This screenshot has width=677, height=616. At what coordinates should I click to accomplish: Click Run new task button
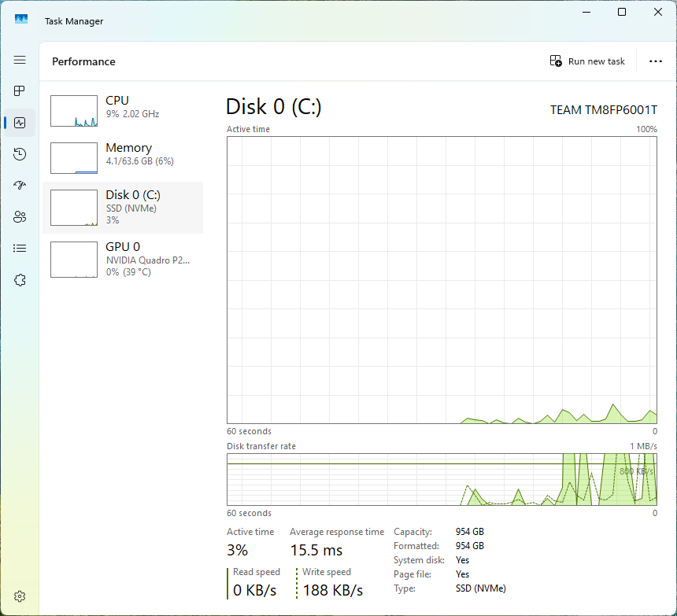(x=587, y=61)
